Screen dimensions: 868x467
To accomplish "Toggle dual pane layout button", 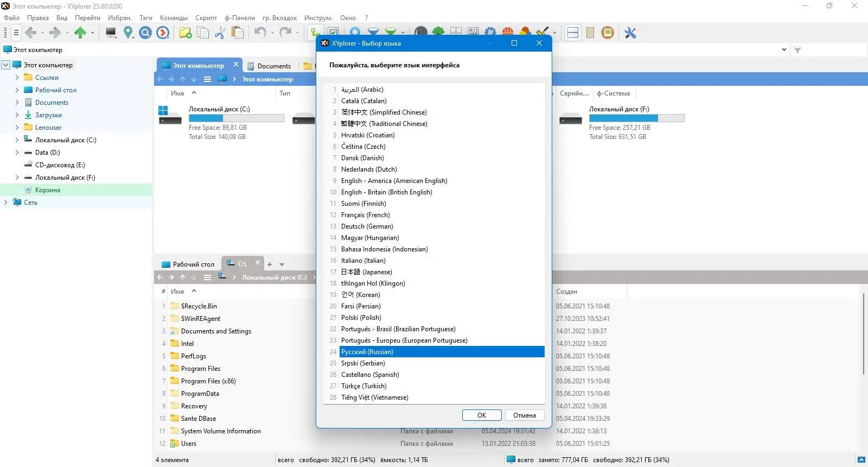I will coord(573,33).
